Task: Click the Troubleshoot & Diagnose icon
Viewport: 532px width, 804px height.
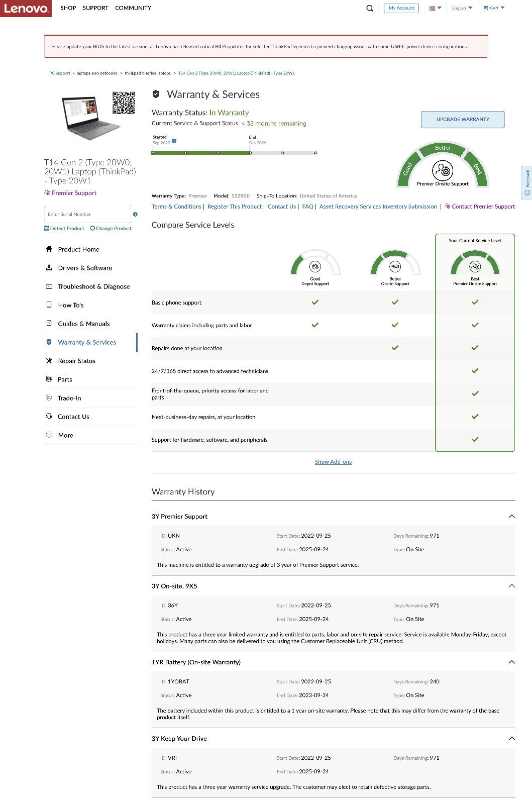Action: tap(49, 286)
